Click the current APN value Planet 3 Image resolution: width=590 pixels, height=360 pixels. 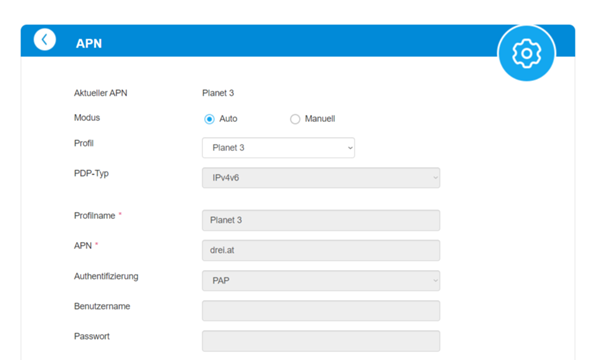click(218, 93)
